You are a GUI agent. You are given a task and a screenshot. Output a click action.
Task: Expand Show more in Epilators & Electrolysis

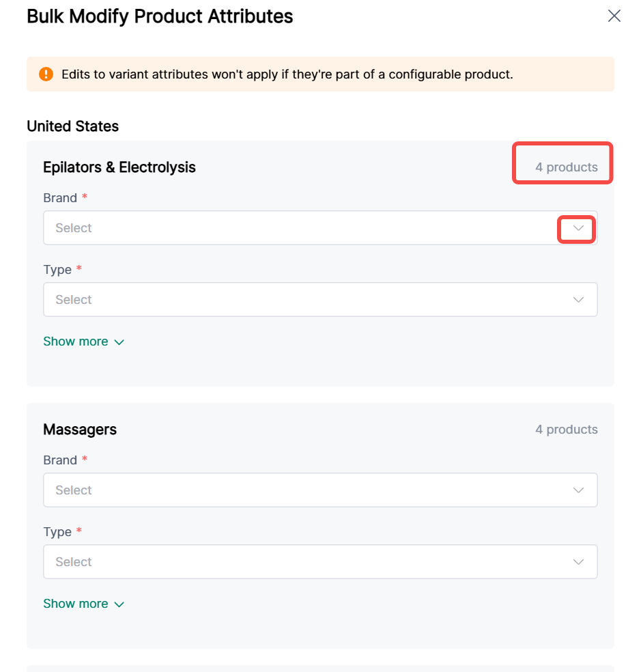(76, 341)
